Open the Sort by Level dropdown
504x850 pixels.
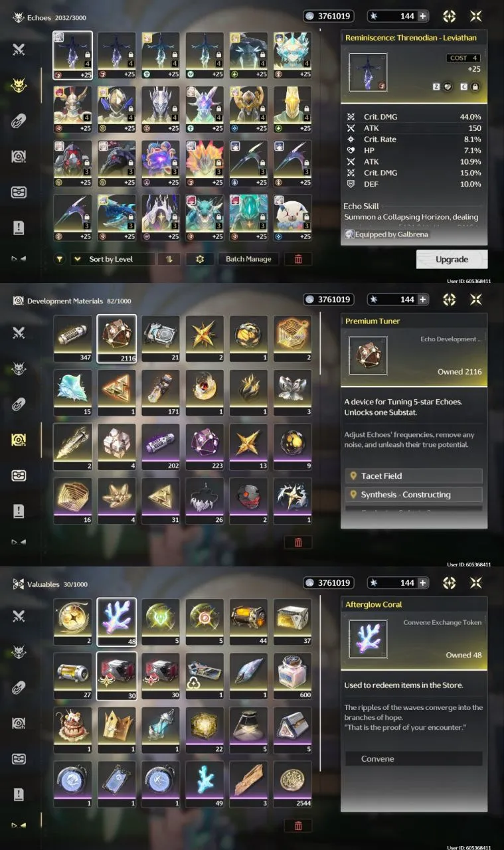coord(113,259)
